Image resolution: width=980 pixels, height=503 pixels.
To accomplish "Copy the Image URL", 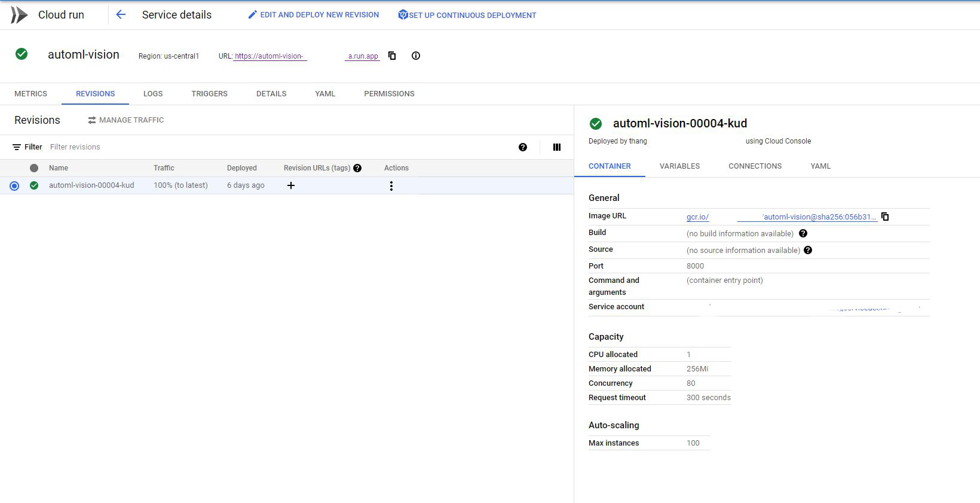I will 885,217.
